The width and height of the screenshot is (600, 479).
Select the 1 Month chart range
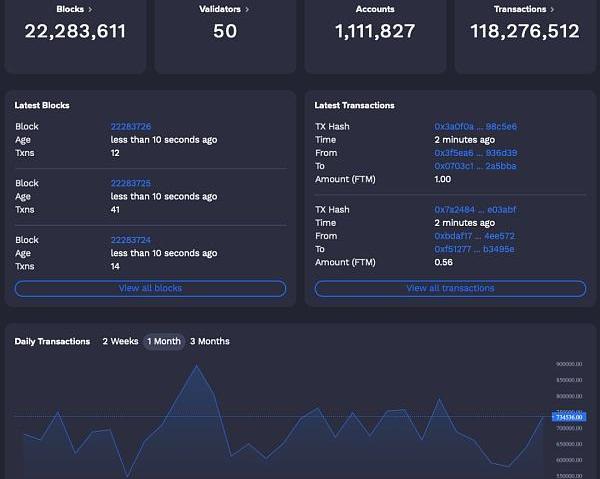tap(164, 341)
